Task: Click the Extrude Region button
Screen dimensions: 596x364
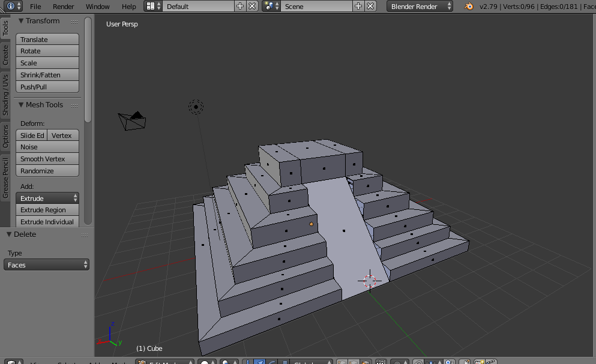Action: pos(47,209)
